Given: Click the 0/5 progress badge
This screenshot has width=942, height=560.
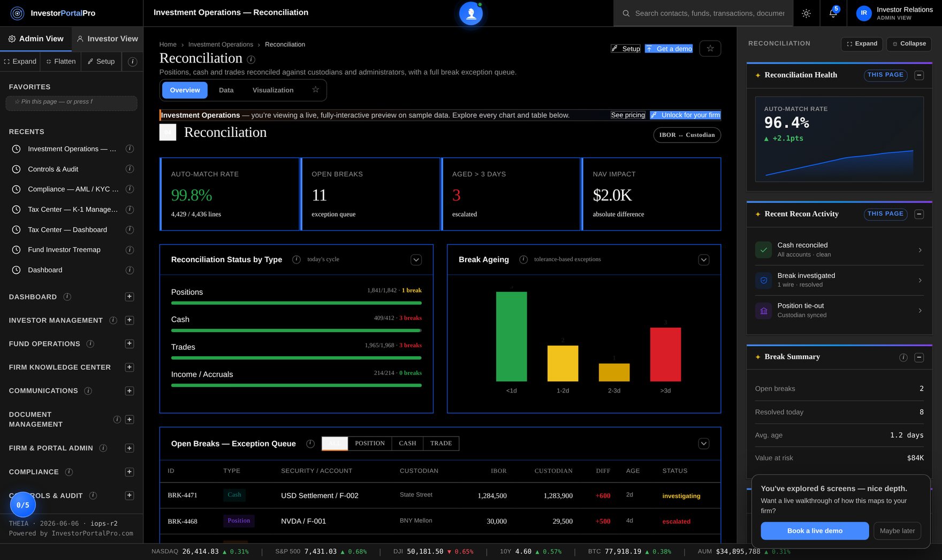Looking at the screenshot, I should [23, 505].
